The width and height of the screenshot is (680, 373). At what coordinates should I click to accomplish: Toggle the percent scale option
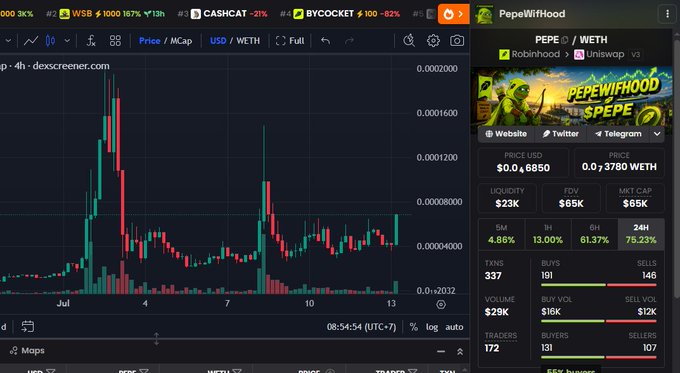[x=414, y=327]
